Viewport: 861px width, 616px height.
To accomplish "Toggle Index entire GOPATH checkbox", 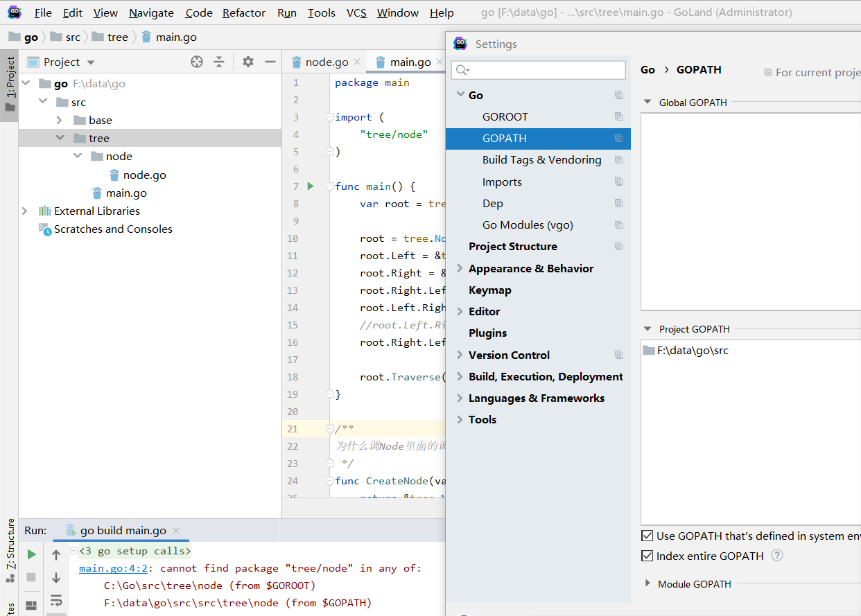I will 647,556.
